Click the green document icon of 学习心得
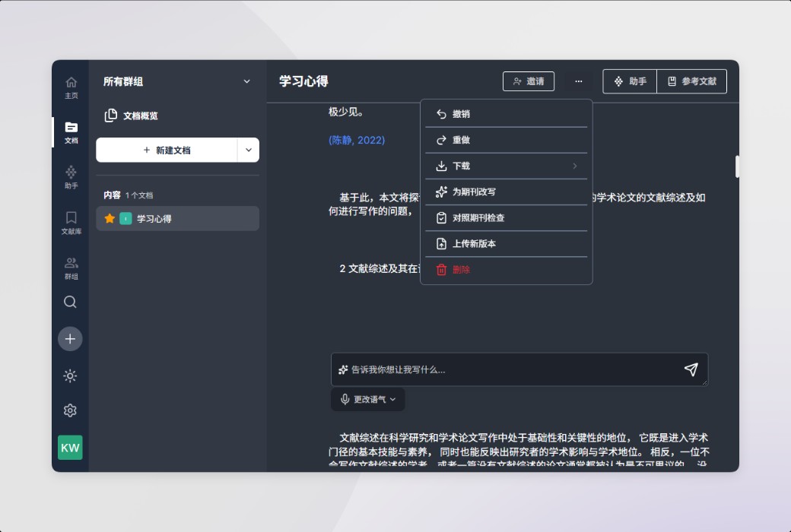Image resolution: width=791 pixels, height=532 pixels. (x=125, y=218)
